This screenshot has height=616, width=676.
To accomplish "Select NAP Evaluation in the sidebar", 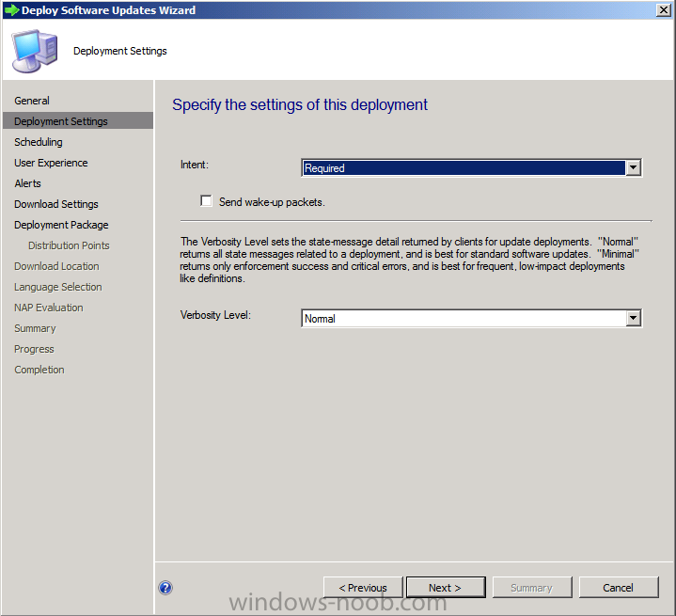I will pos(49,308).
